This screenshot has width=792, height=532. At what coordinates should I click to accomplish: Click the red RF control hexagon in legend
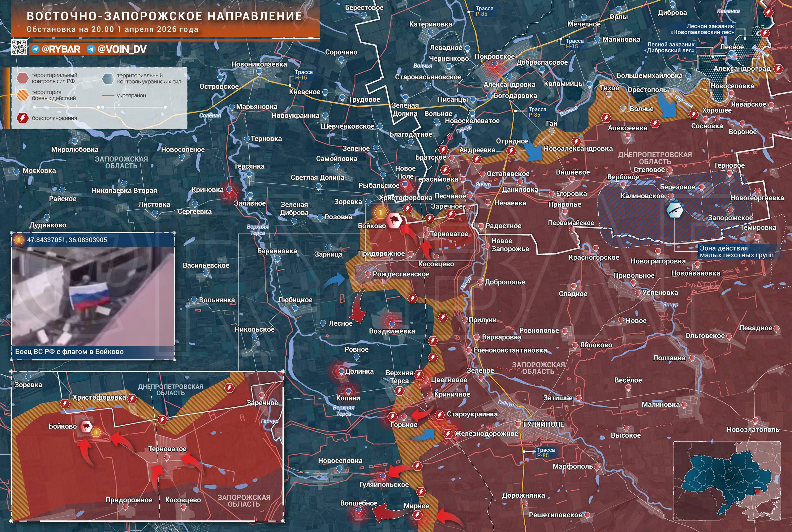[x=22, y=78]
